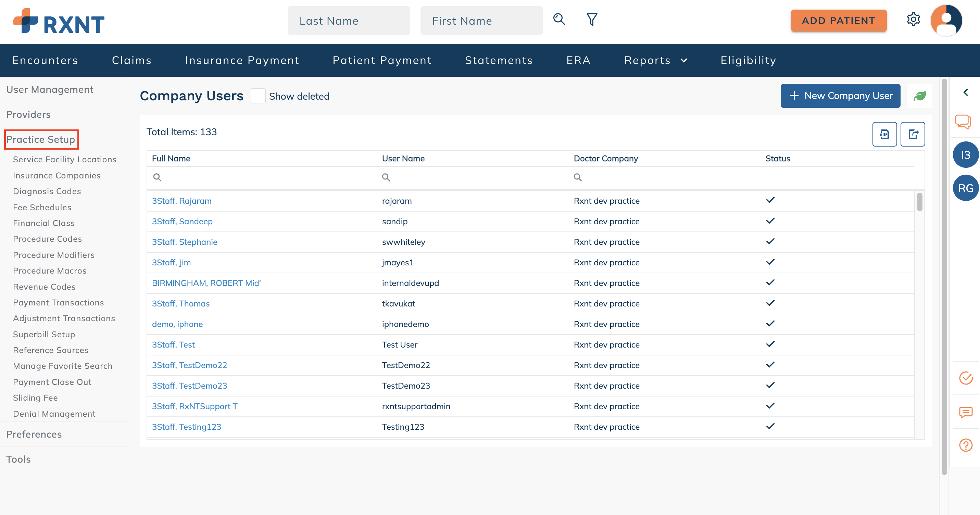980x515 pixels.
Task: Open Superbill Setup
Action: [x=44, y=334]
